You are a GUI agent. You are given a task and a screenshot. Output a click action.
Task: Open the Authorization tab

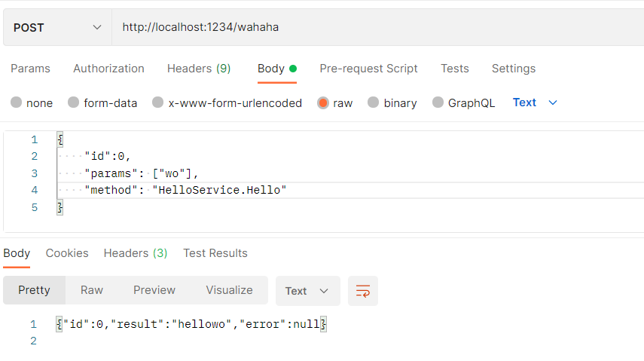(108, 69)
